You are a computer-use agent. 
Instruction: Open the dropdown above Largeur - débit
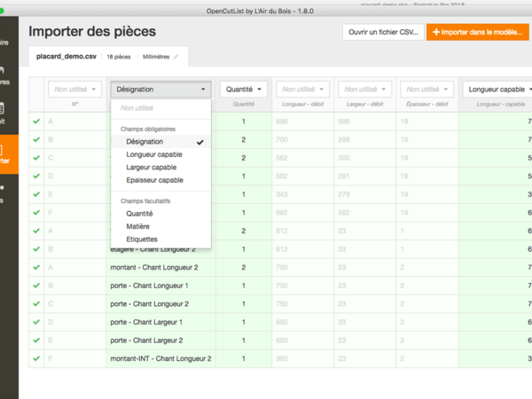(364, 90)
